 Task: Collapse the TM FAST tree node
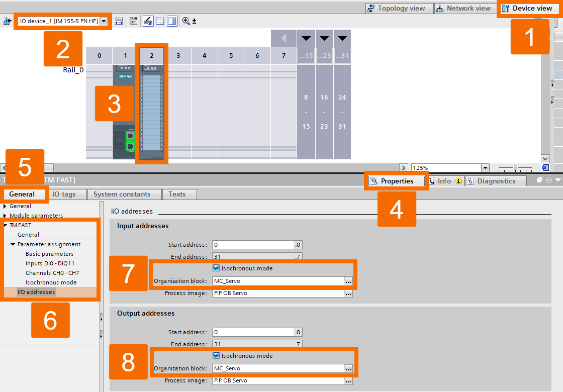[6, 225]
